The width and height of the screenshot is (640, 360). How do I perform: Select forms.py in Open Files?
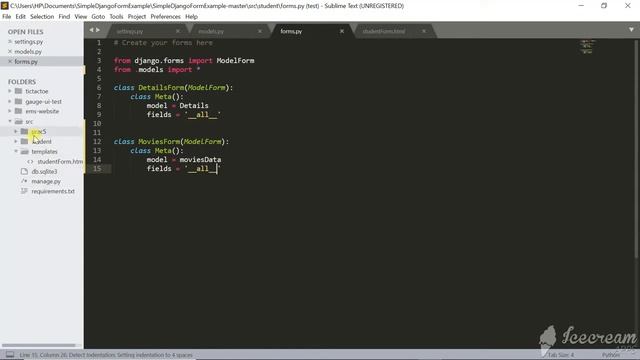click(x=26, y=62)
